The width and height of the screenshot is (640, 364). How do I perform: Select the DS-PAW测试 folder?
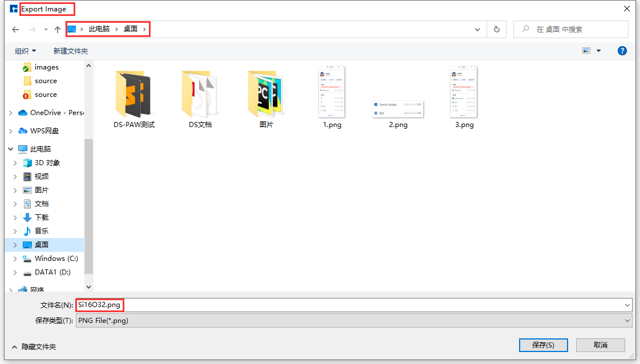(134, 99)
